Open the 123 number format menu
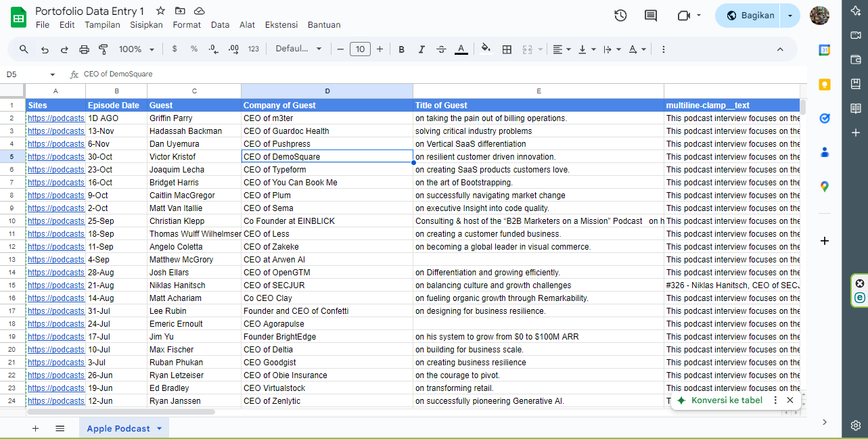868x439 pixels. [254, 49]
